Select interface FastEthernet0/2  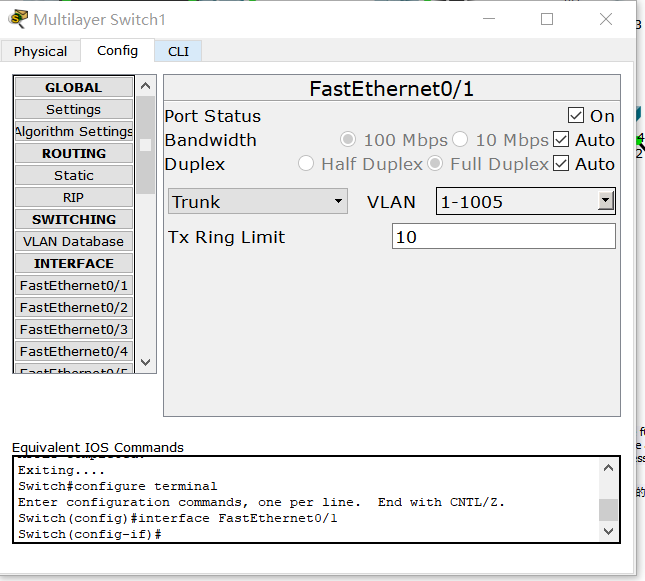pos(74,307)
